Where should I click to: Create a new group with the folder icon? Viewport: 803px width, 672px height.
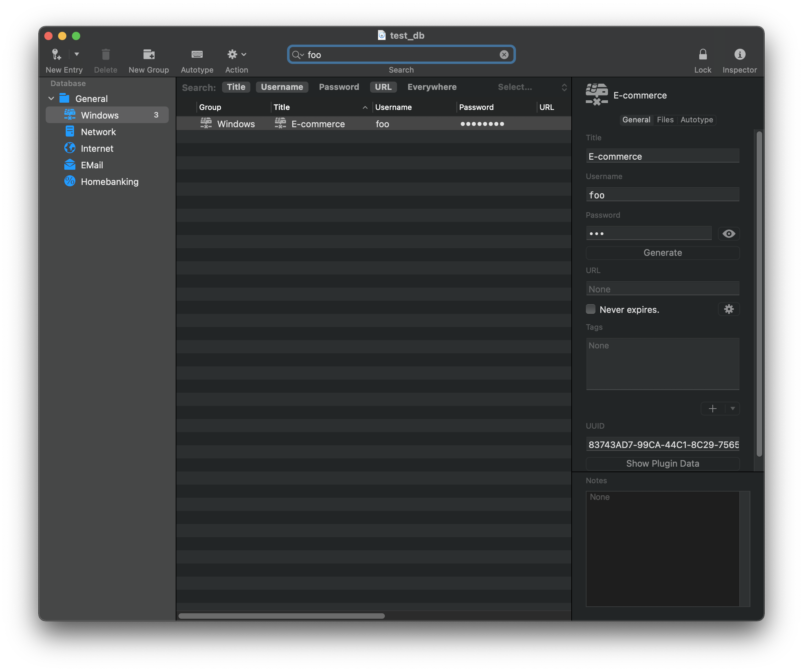149,55
